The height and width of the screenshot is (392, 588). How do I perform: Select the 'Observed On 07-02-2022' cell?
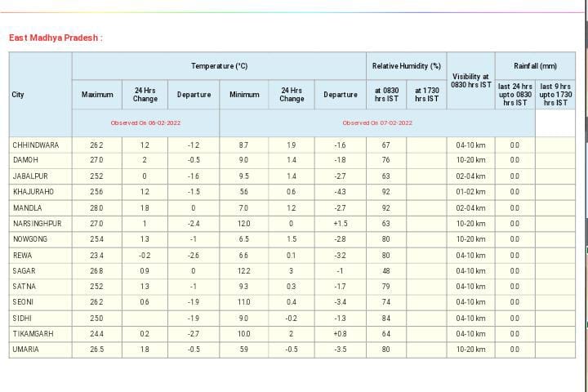pyautogui.click(x=376, y=122)
